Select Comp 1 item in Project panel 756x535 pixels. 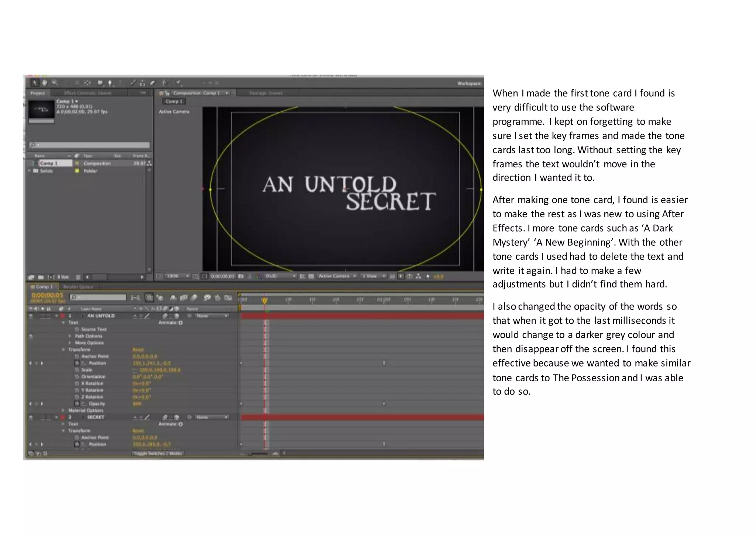click(x=49, y=163)
